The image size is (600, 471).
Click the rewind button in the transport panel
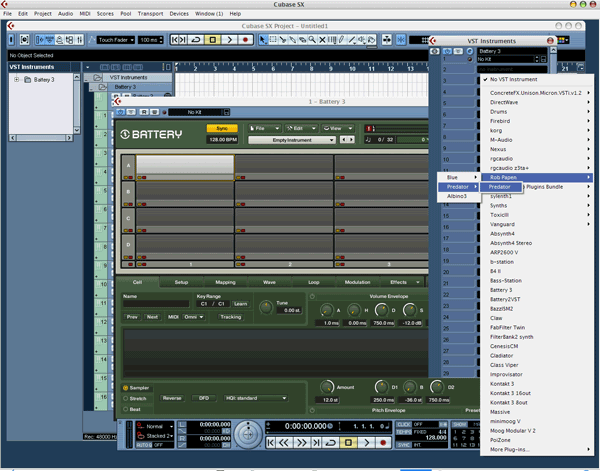pos(286,442)
